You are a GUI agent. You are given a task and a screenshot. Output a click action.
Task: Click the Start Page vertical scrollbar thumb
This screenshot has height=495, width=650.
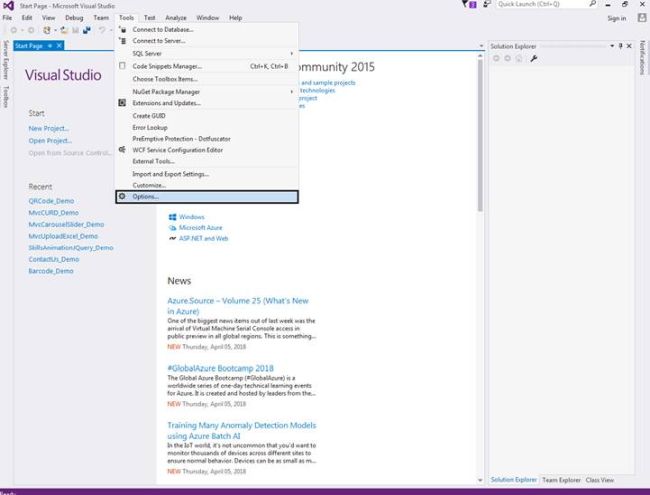coord(480,135)
